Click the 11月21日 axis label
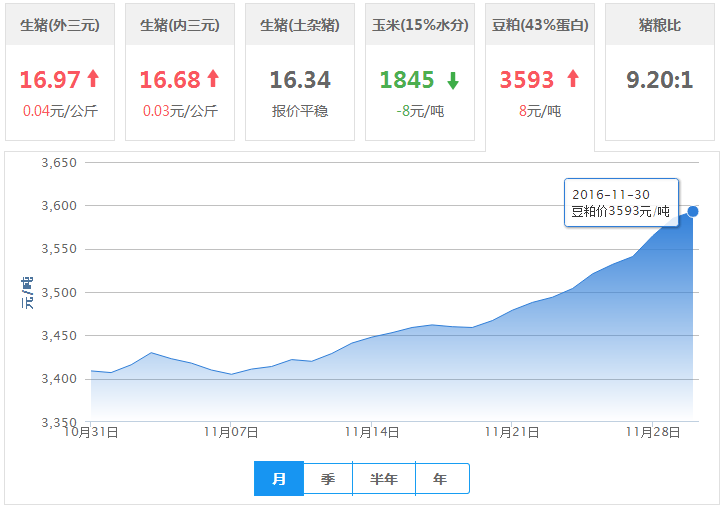This screenshot has height=512, width=727. [512, 432]
